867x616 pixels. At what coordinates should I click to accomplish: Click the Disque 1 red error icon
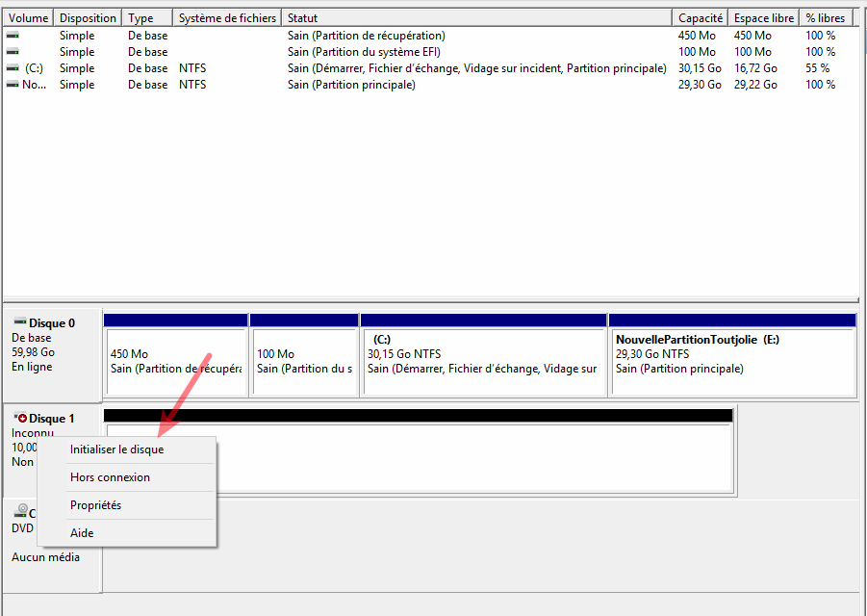[x=20, y=418]
